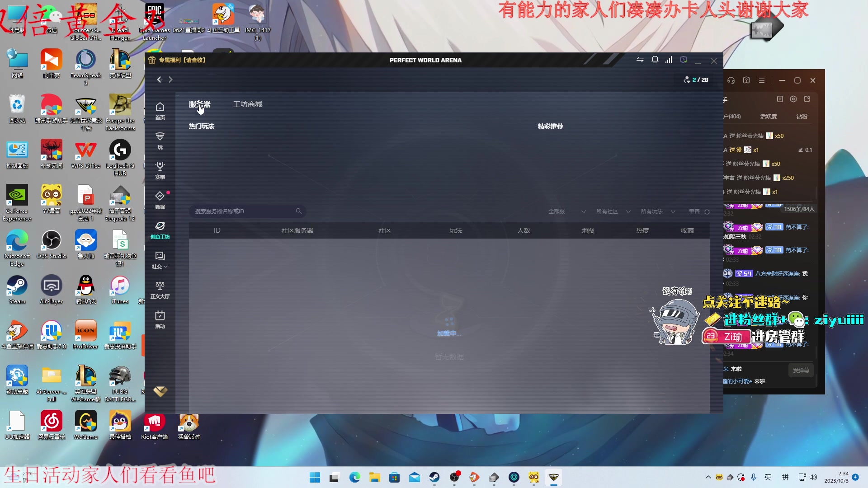Viewport: 868px width, 488px height.
Task: Click the 精彩推荐 (Featured) link
Action: [550, 126]
